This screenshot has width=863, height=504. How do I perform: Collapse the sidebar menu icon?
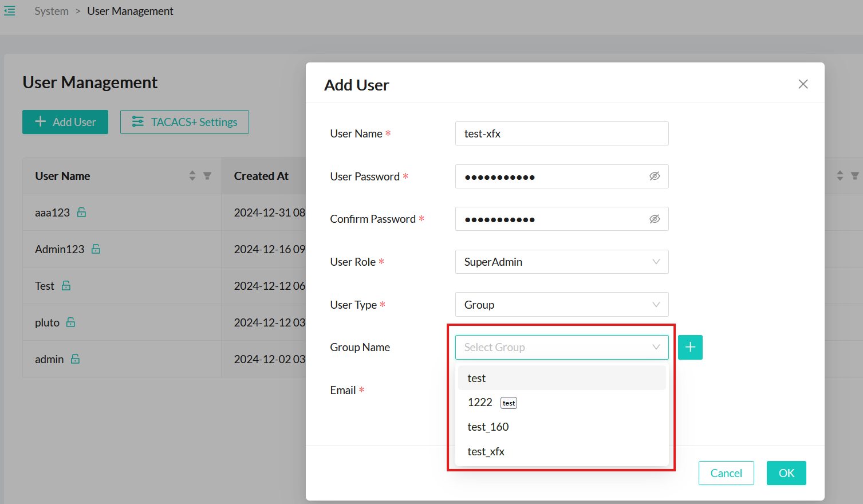[10, 11]
